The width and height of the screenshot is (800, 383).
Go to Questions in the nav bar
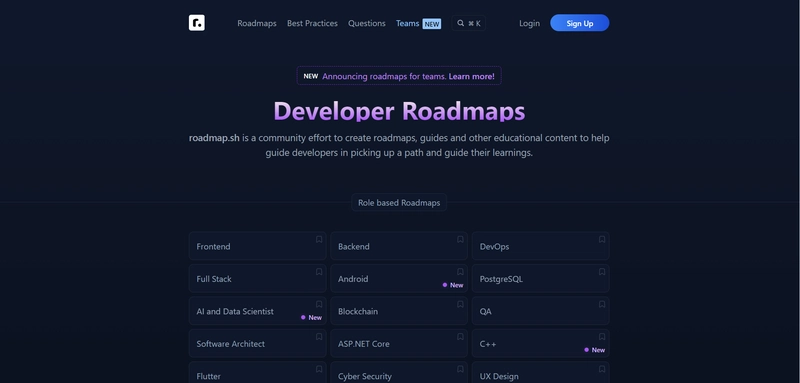(x=367, y=23)
